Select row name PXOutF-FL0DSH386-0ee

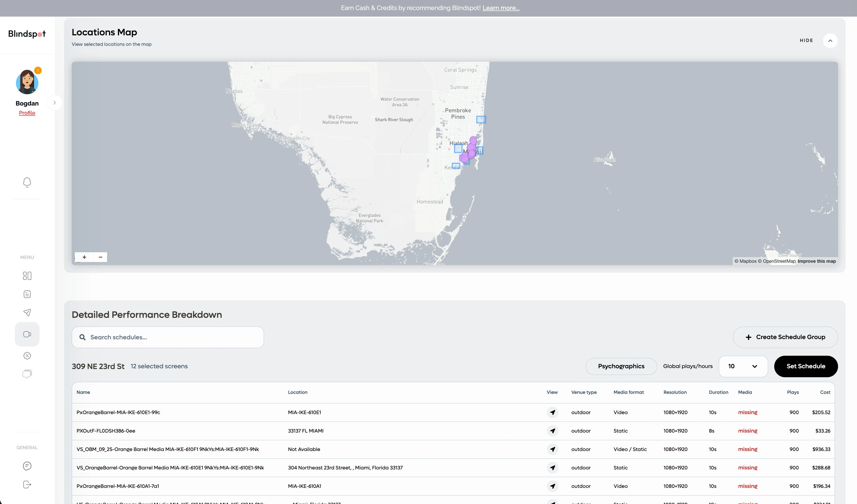tap(106, 431)
